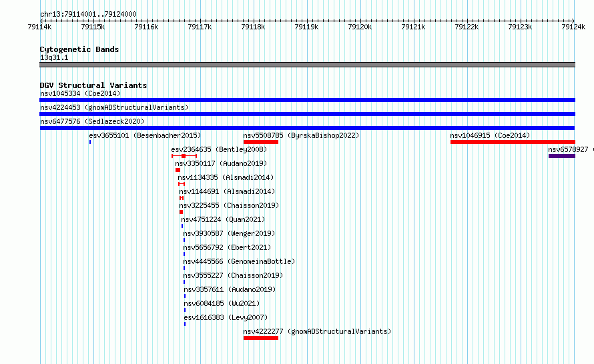Click nsv3350117 (Audano2019) label
Image resolution: width=594 pixels, height=364 pixels.
(221, 163)
